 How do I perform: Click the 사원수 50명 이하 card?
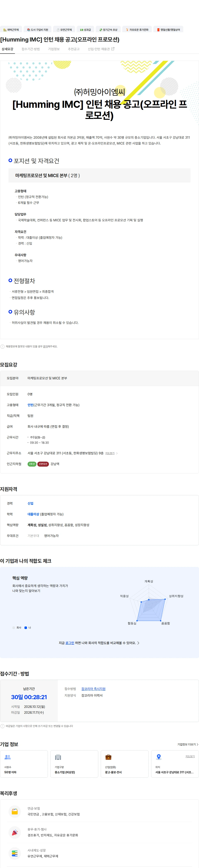24,764
